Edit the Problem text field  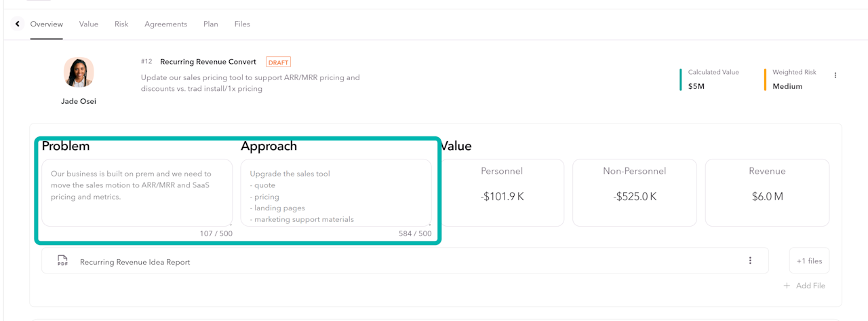pyautogui.click(x=137, y=193)
